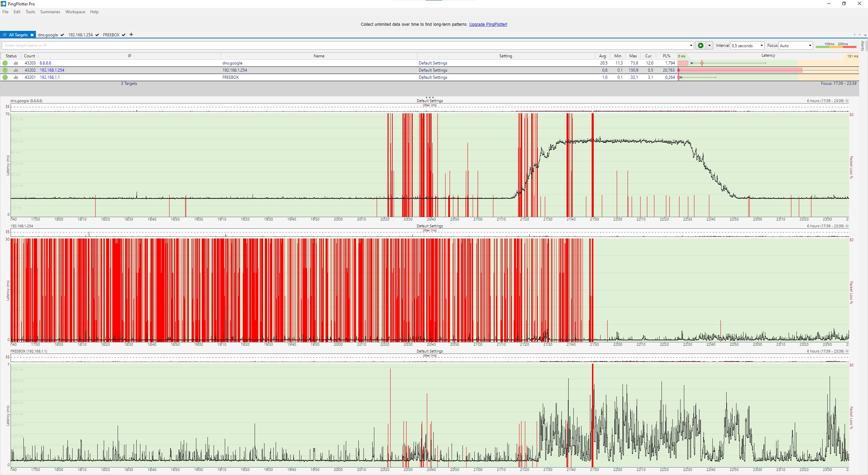This screenshot has width=868, height=475.
Task: Click the green play trace button
Action: [x=700, y=45]
